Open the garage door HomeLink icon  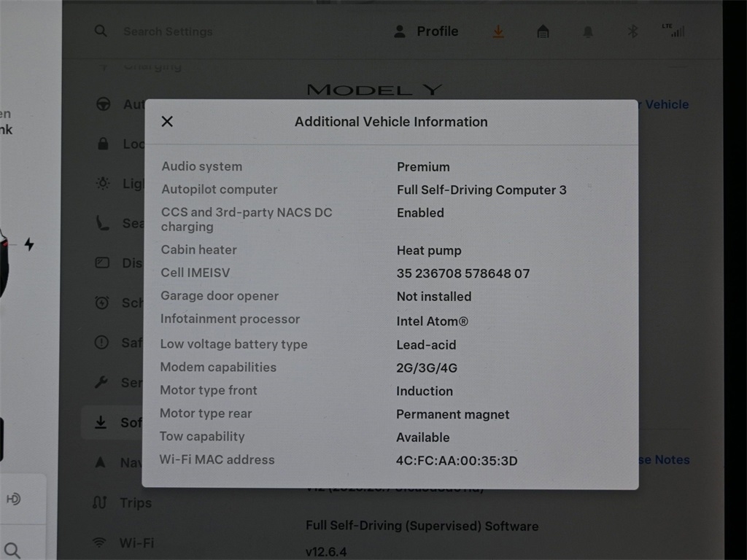(x=543, y=32)
